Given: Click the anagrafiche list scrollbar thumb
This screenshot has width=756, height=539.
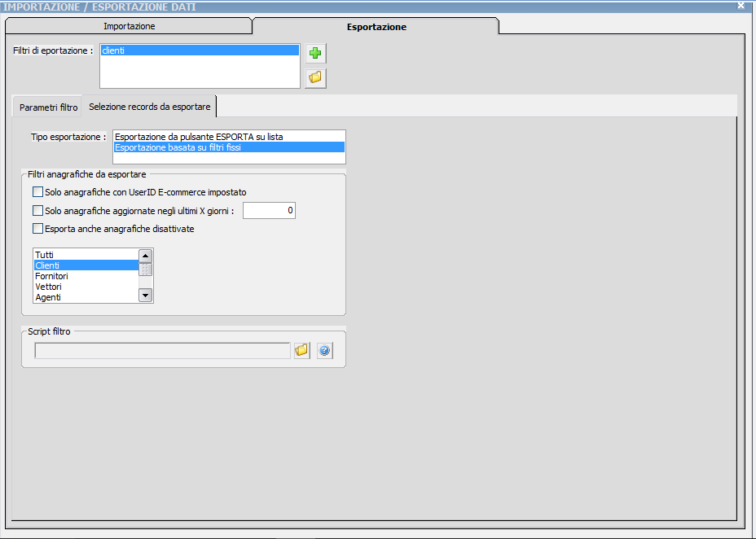Looking at the screenshot, I should click(145, 269).
